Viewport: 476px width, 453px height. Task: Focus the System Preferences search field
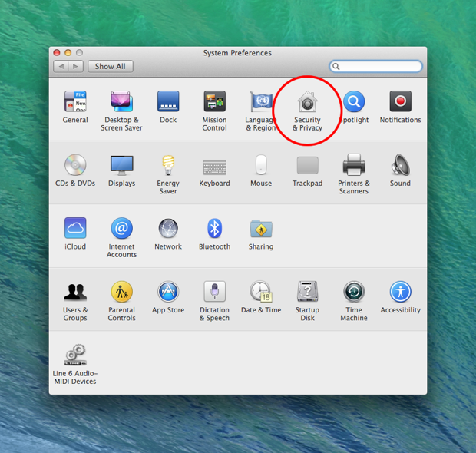tap(376, 66)
